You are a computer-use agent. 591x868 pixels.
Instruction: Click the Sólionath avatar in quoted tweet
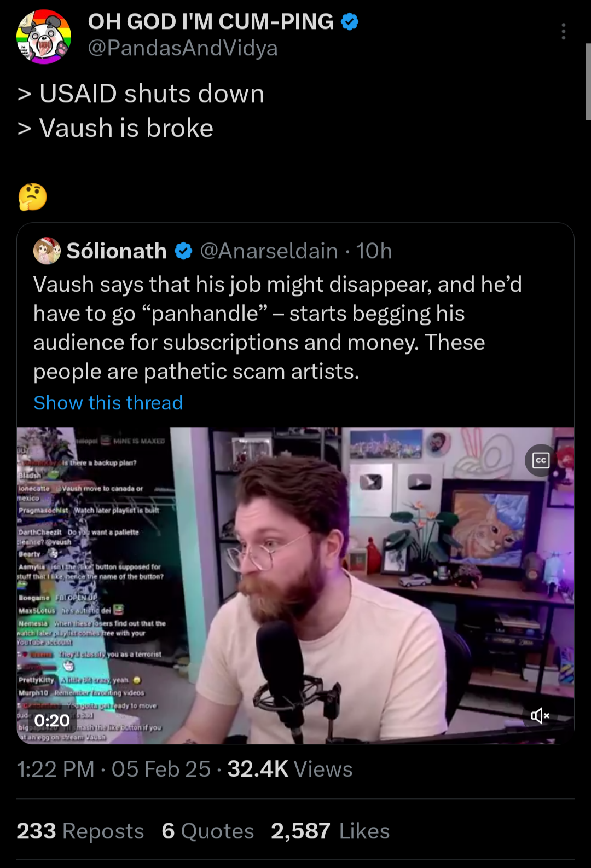tap(47, 251)
